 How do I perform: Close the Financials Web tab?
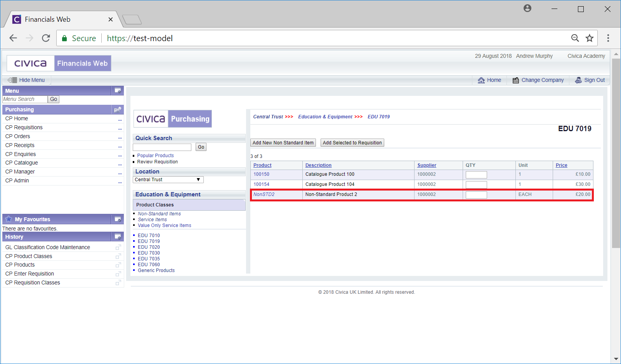[x=111, y=19]
